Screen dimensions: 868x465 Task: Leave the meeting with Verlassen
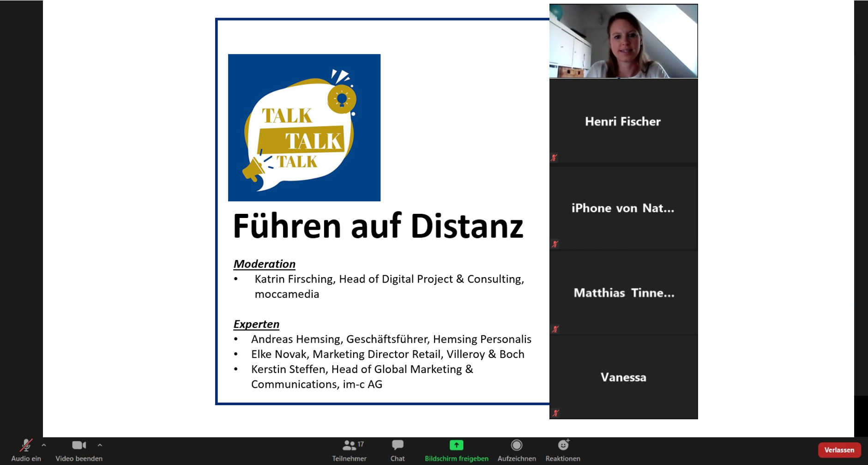point(839,450)
